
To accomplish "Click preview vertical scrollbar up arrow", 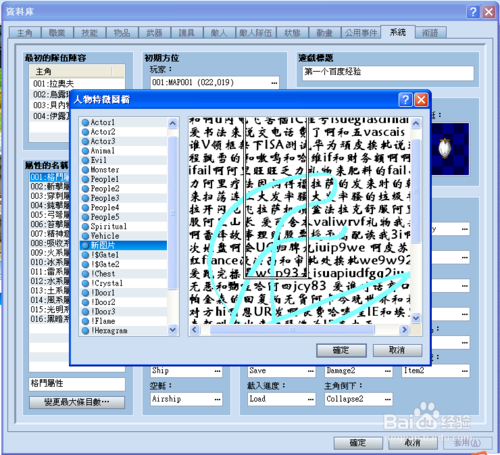I will [416, 124].
